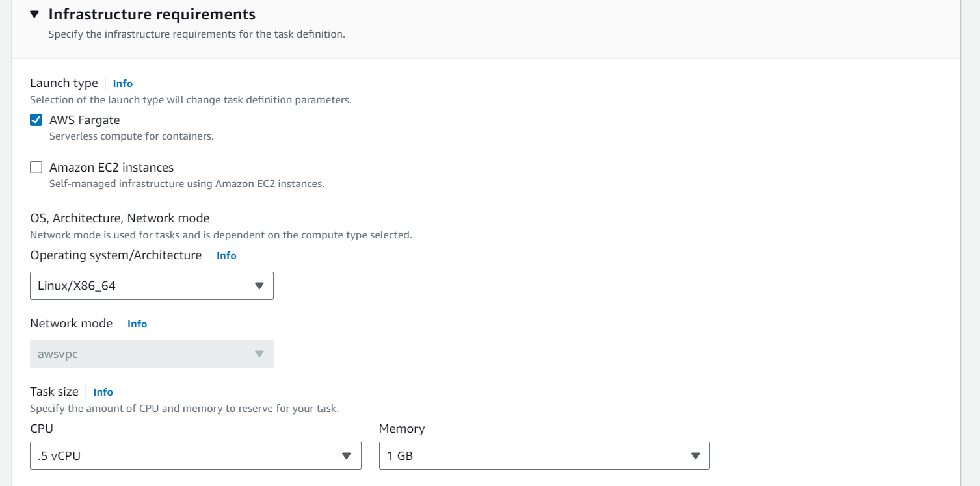Click the disabled awsvpc network mode dropdown

point(152,353)
